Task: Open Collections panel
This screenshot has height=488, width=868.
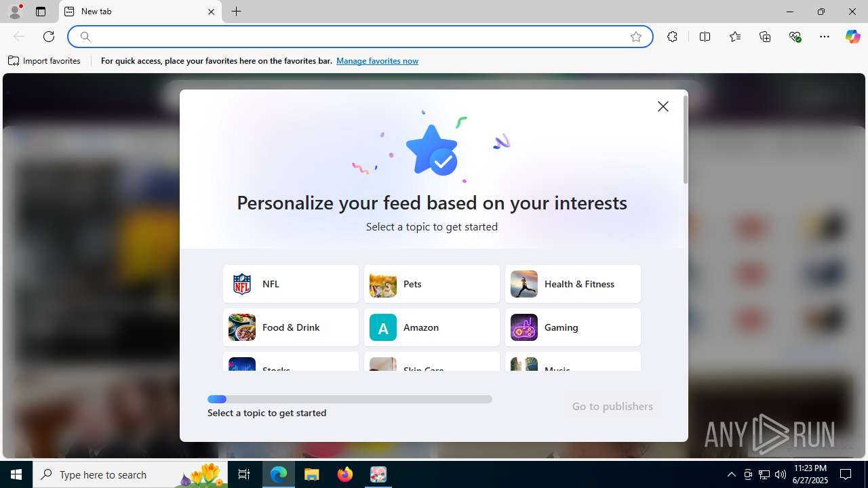Action: (x=765, y=37)
